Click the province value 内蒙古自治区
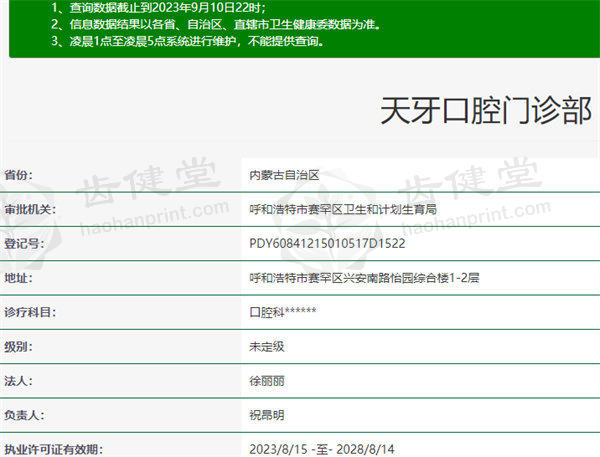 click(284, 175)
